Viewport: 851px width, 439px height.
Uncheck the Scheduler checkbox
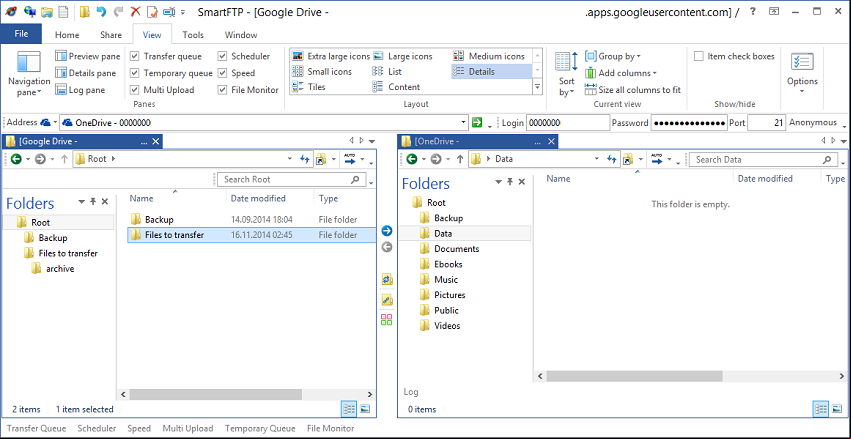[x=223, y=56]
